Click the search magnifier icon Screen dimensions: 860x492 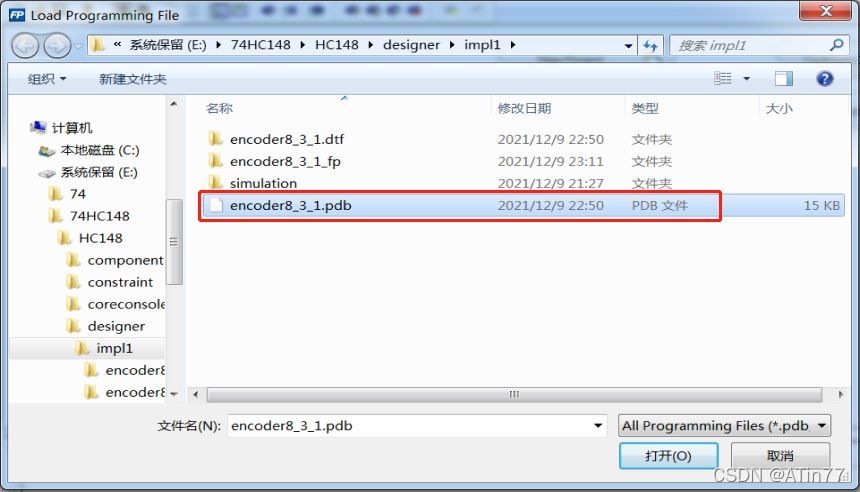(x=836, y=45)
